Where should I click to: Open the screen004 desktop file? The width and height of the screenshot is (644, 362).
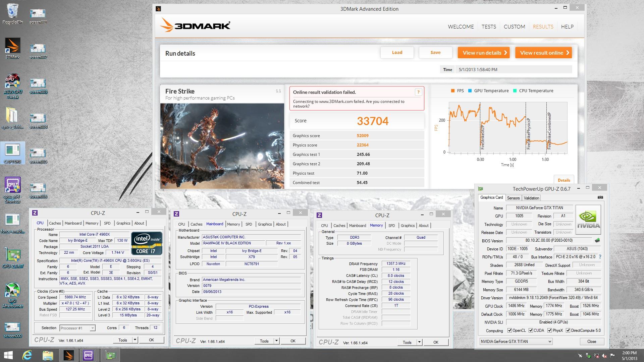pos(38,120)
